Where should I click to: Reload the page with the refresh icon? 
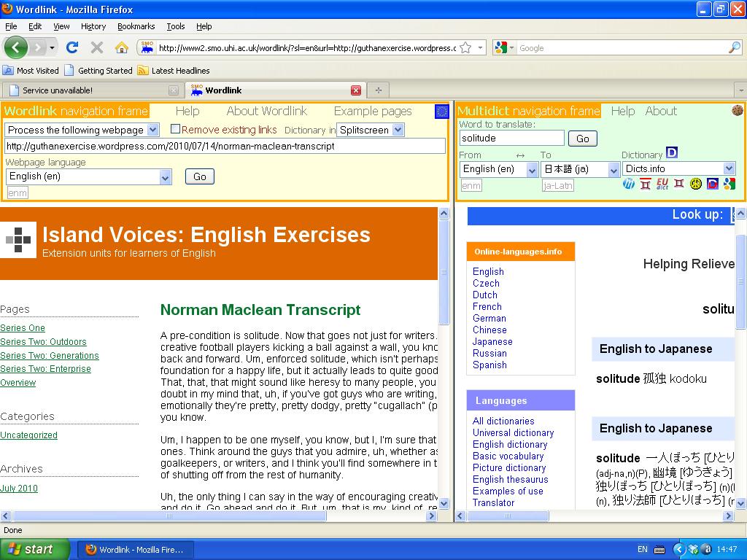[x=71, y=48]
